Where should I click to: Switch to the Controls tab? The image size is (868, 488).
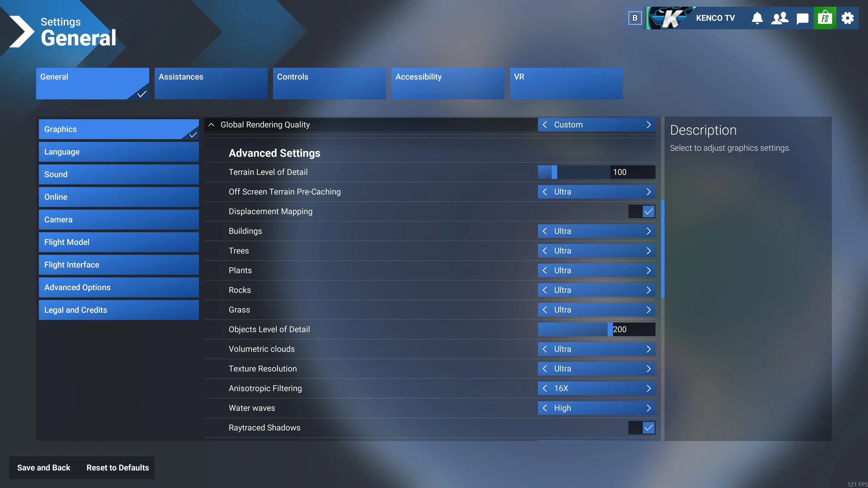pos(329,83)
